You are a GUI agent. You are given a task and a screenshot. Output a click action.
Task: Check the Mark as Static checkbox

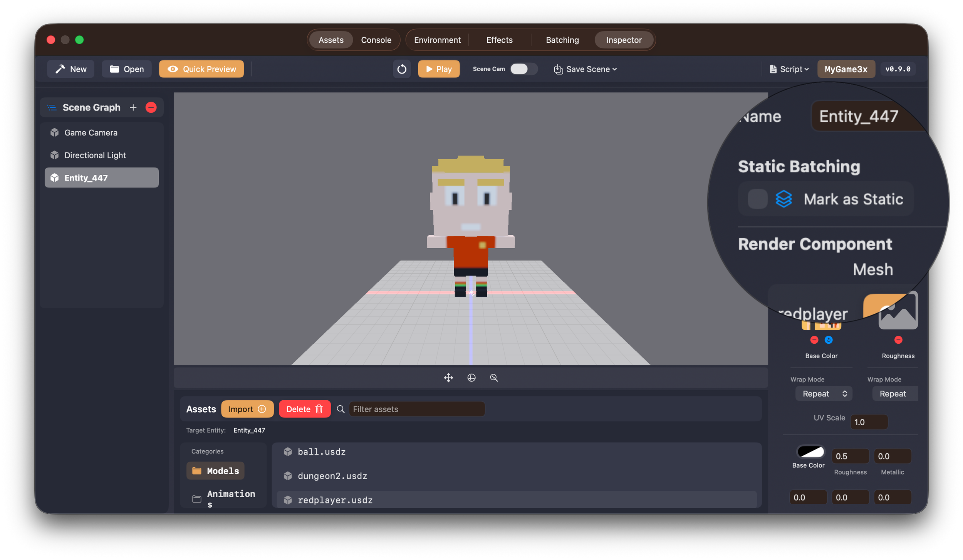click(757, 199)
